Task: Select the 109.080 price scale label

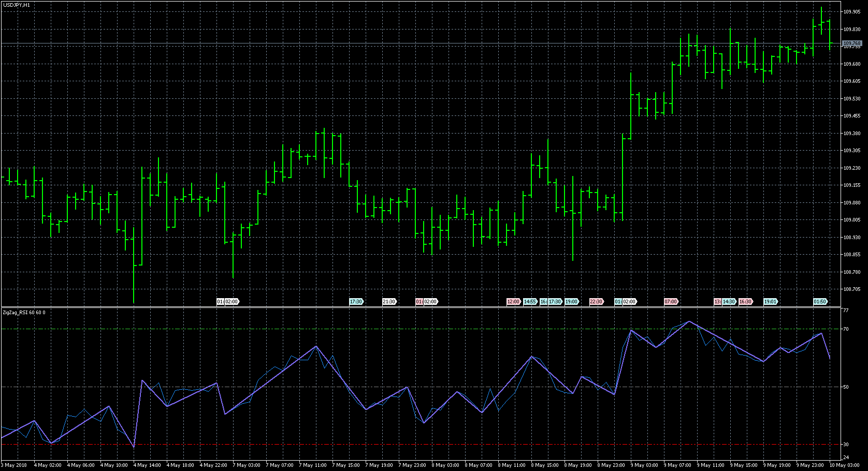Action: click(852, 203)
